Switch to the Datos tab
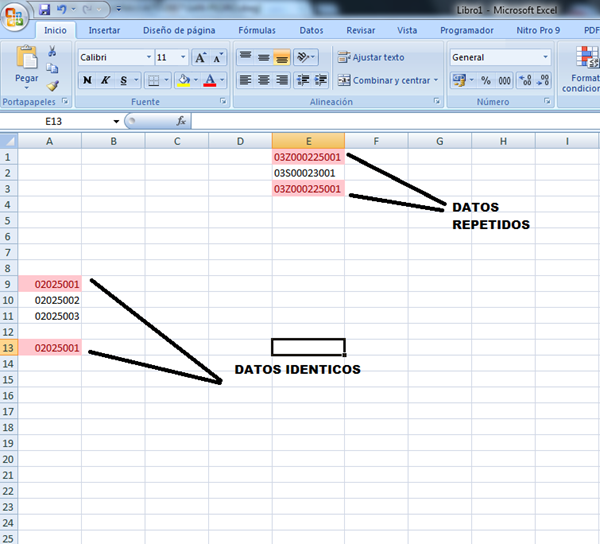Screen dimensions: 600x544 [x=311, y=31]
